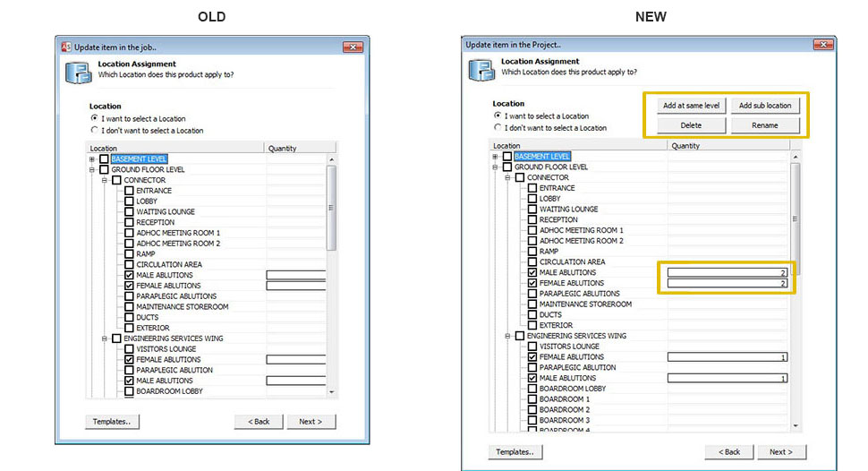Screen dimensions: 868x471
Task: Collapse GROUND FLOOR LEVEL in new dialog
Action: (x=495, y=167)
